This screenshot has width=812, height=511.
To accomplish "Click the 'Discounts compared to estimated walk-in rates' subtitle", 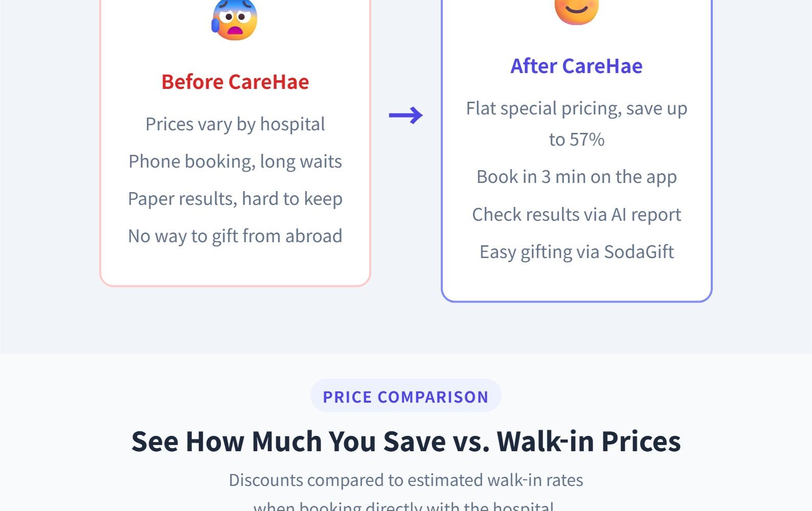I will point(405,480).
